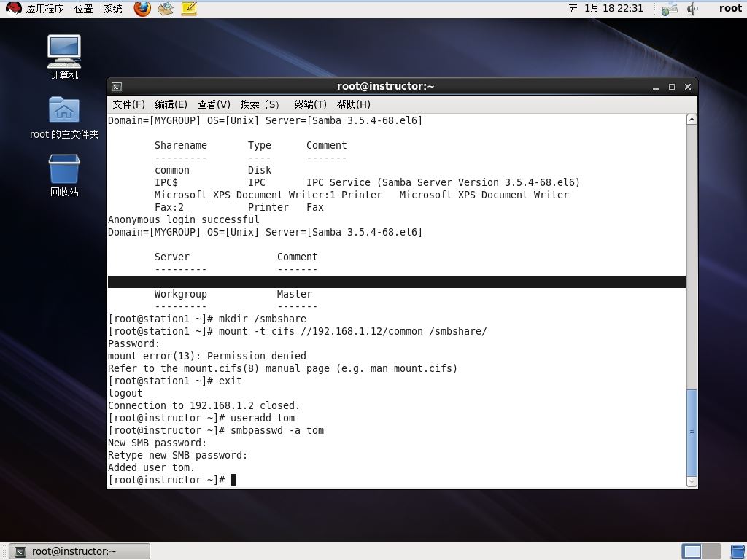747x560 pixels.
Task: Click the Microsoft_XPS_Document_Writer:1 printer row
Action: pos(362,195)
